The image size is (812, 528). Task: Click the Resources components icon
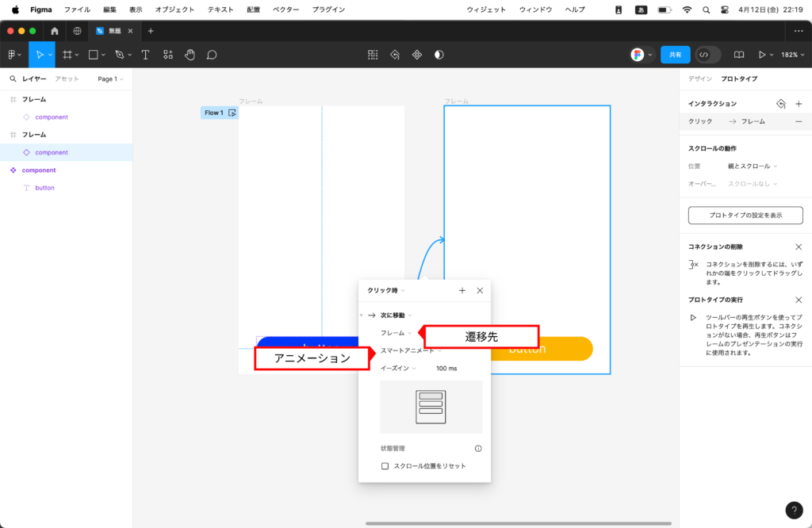(167, 55)
